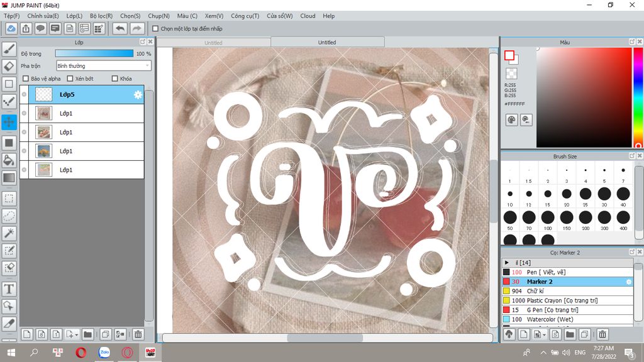Screen dimensions: 644x362
Task: Click the foreground color swatch
Action: pyautogui.click(x=509, y=55)
